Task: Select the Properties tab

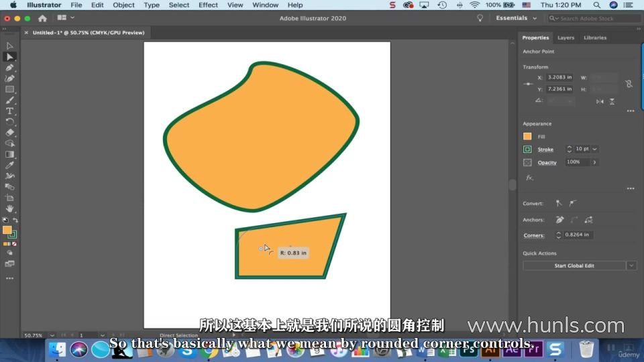Action: (x=535, y=38)
